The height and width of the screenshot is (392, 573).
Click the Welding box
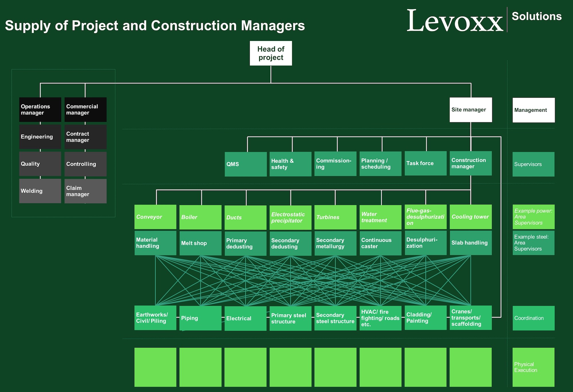click(x=40, y=191)
